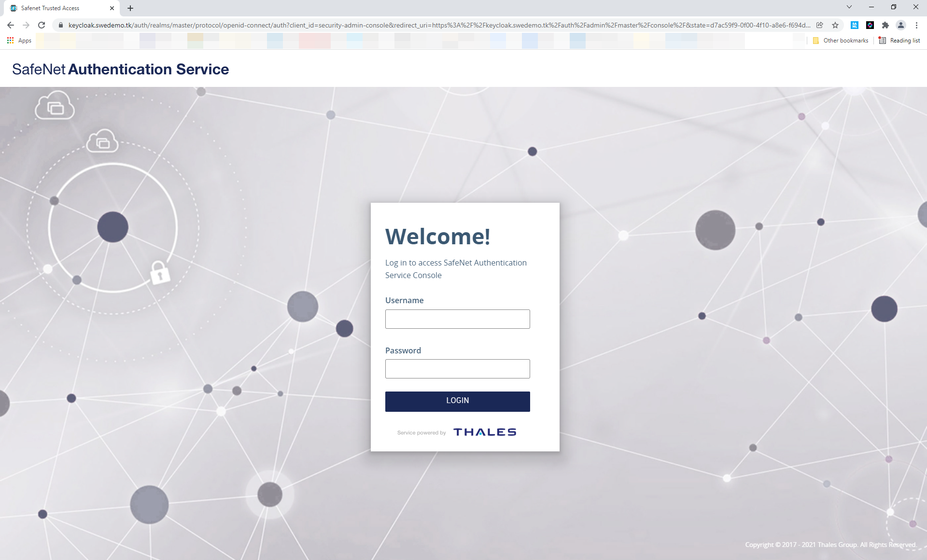Click the Username input field

click(x=457, y=319)
